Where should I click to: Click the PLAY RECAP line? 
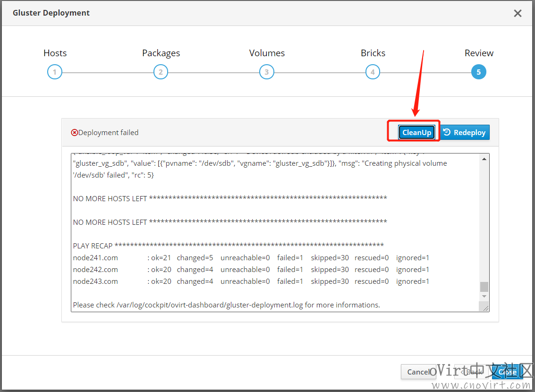click(228, 246)
